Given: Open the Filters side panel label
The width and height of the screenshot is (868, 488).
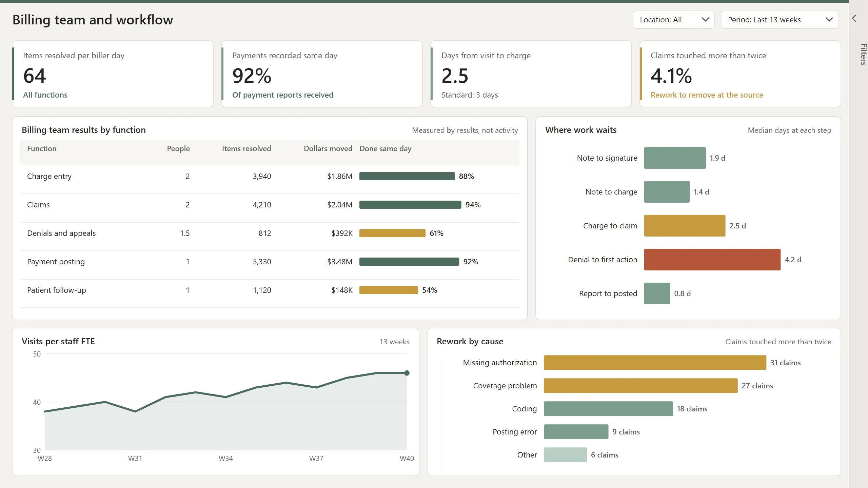Looking at the screenshot, I should click(x=863, y=54).
